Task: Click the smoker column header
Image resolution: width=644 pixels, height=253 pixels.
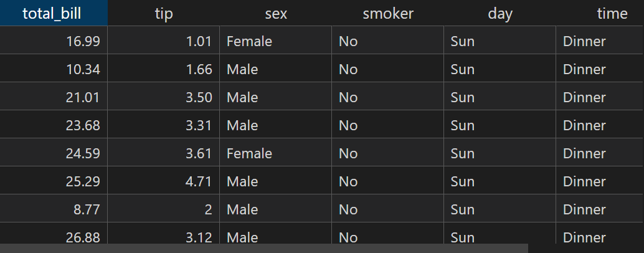Action: [x=388, y=13]
